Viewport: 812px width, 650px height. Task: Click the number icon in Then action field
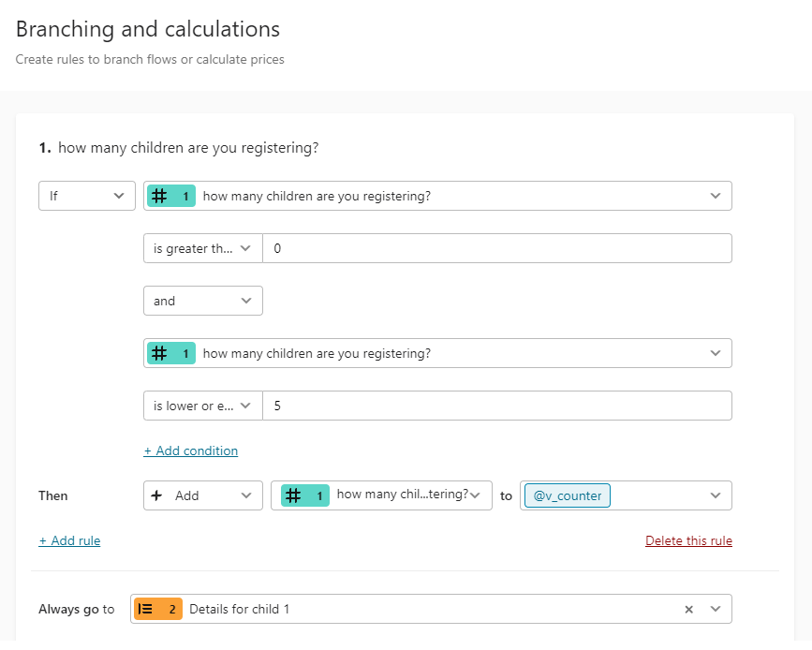click(293, 496)
